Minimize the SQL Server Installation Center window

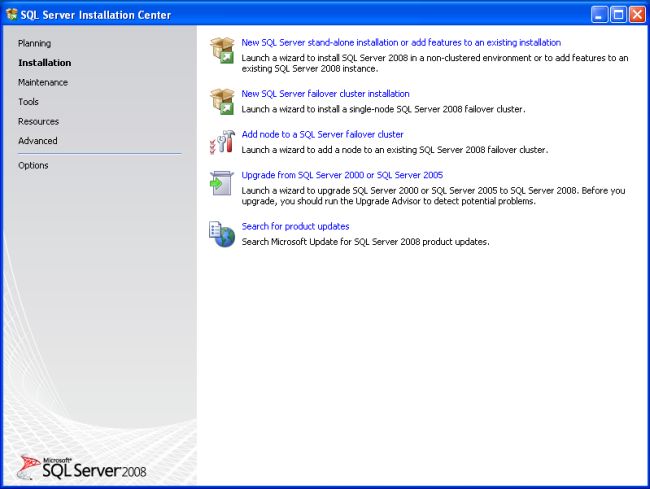(599, 15)
